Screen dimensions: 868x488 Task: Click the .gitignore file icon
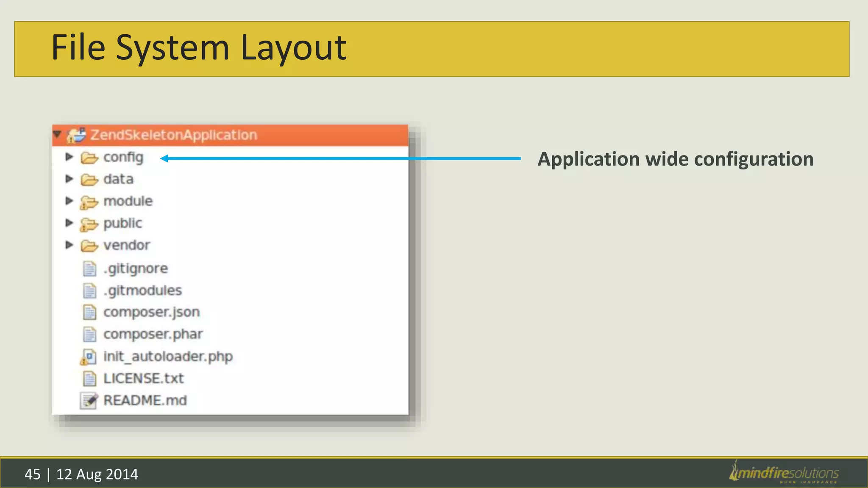[89, 269]
